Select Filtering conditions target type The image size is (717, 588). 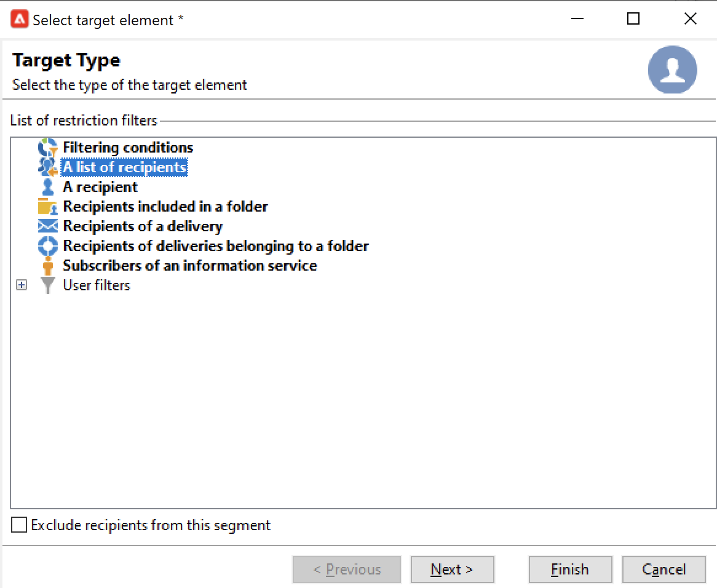[x=128, y=148]
